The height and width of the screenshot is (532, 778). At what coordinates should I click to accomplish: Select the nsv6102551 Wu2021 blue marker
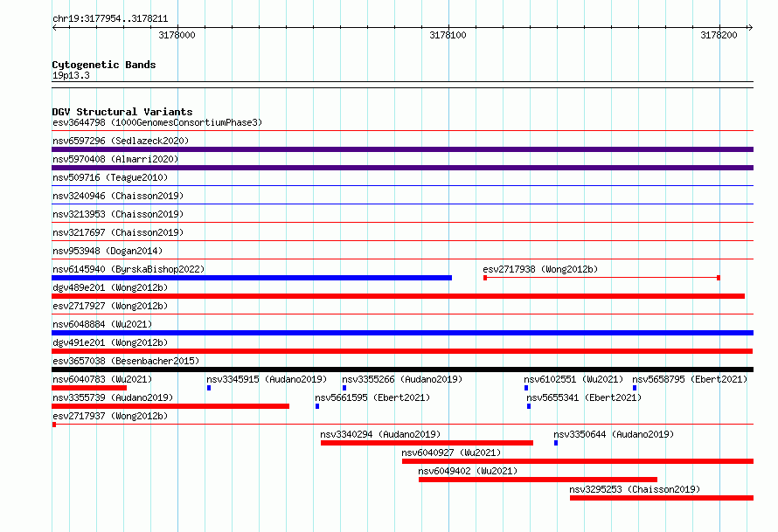[x=526, y=388]
